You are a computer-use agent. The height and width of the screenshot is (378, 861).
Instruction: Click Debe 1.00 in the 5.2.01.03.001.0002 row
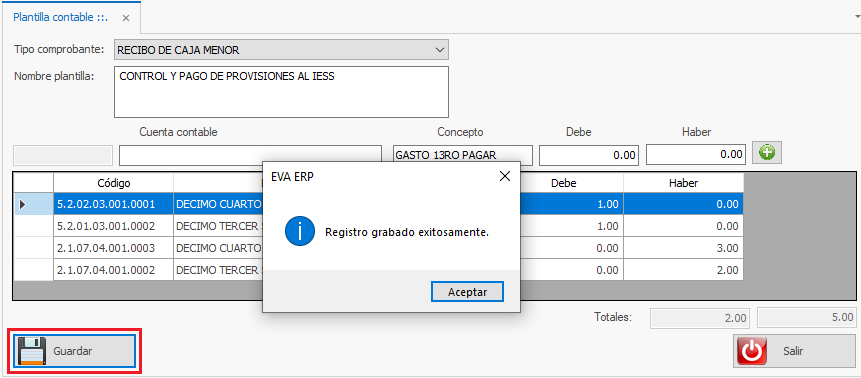click(x=572, y=226)
